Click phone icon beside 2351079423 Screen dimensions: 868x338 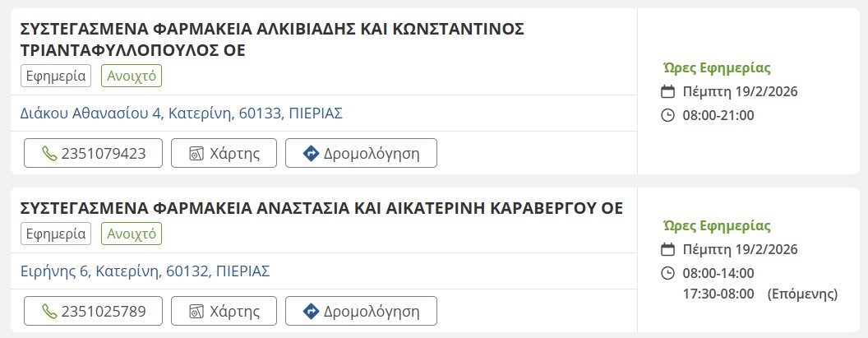(50, 154)
